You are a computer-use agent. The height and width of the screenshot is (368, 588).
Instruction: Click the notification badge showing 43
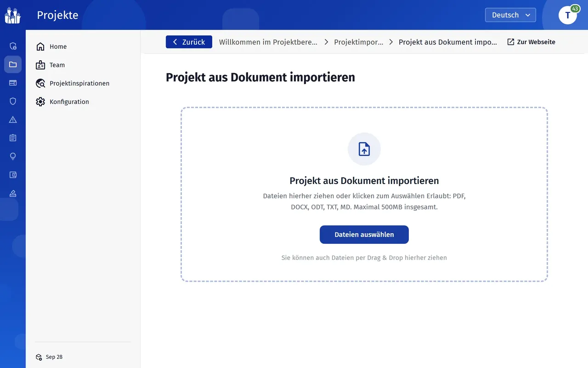[x=575, y=9]
